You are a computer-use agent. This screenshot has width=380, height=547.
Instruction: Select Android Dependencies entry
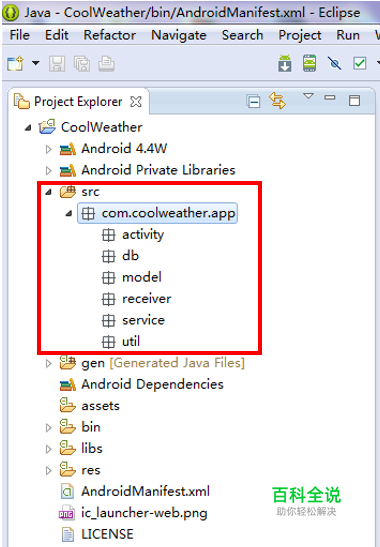click(152, 384)
